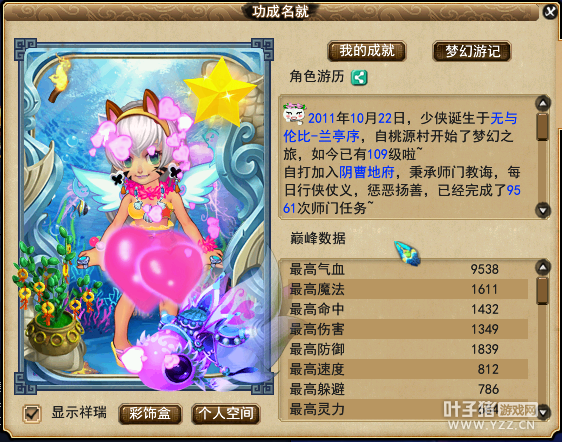Open the 彩饰盒 button
562x442 pixels.
pyautogui.click(x=150, y=414)
